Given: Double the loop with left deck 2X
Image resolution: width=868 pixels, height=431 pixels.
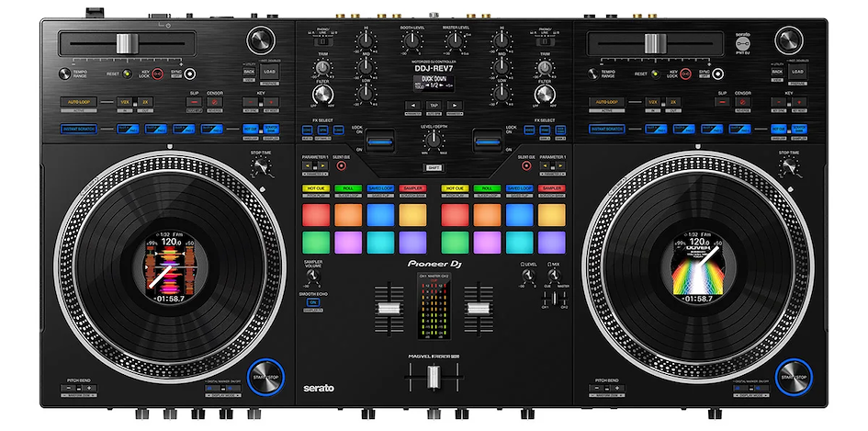Looking at the screenshot, I should (x=146, y=102).
